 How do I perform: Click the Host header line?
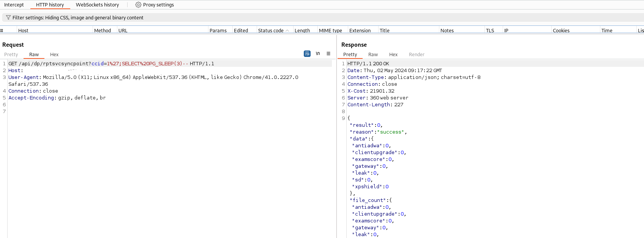point(46,71)
